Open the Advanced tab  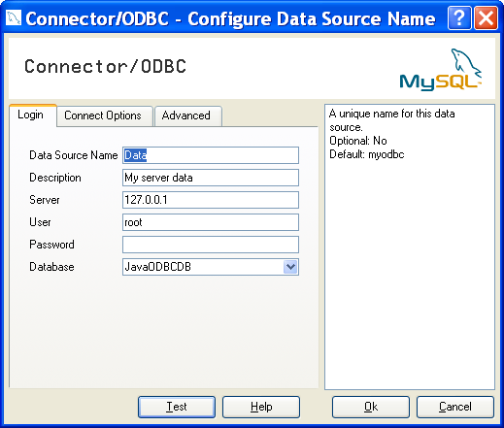(186, 115)
